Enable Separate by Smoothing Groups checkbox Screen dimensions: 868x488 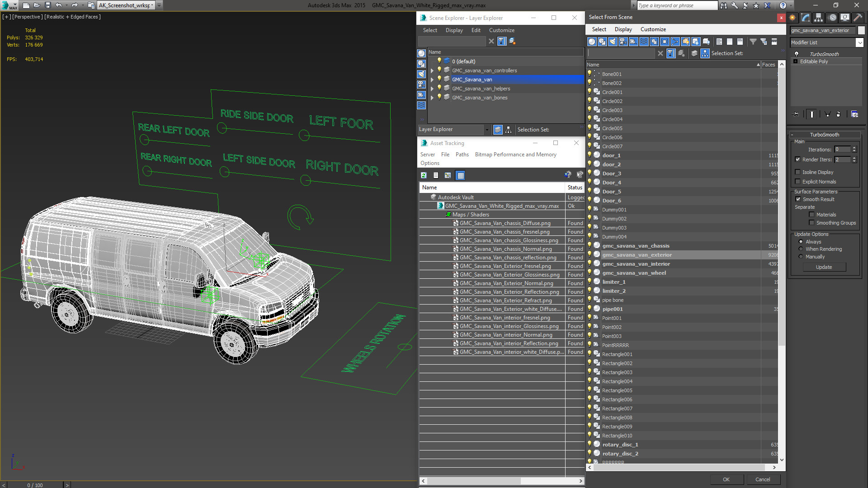811,223
